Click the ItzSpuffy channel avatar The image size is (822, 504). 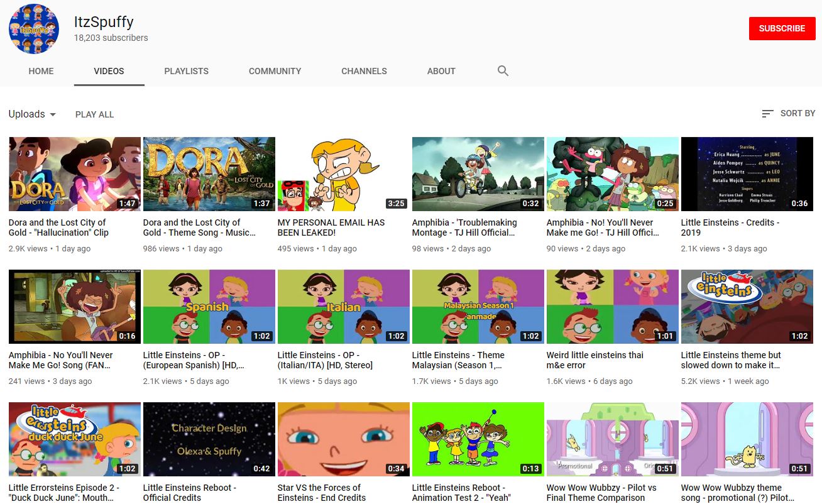(34, 29)
